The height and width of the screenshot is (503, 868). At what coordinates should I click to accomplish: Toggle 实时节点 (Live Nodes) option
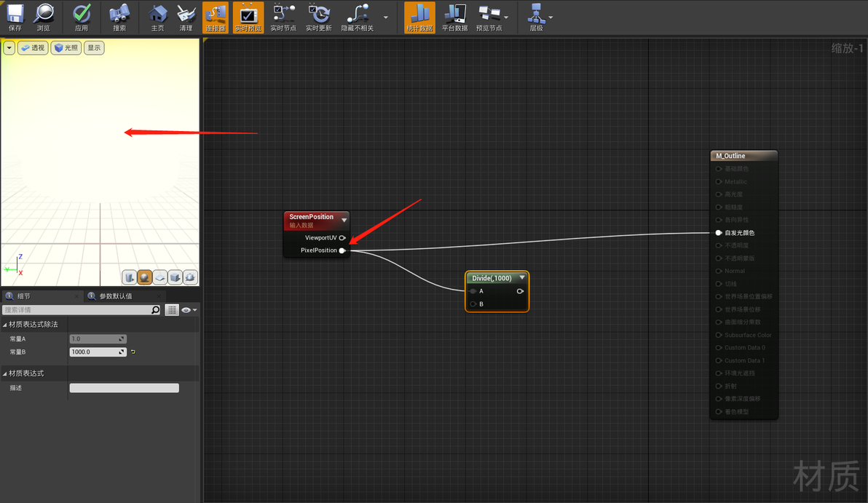click(x=283, y=17)
